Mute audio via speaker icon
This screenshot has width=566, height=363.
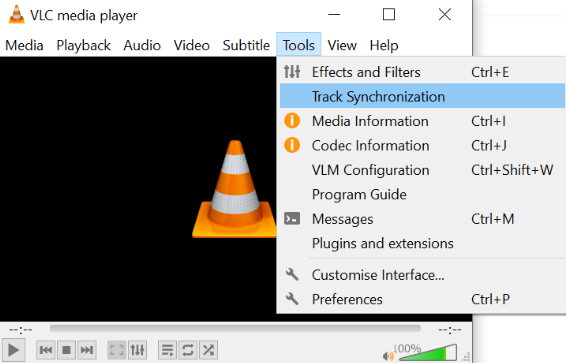(x=388, y=356)
